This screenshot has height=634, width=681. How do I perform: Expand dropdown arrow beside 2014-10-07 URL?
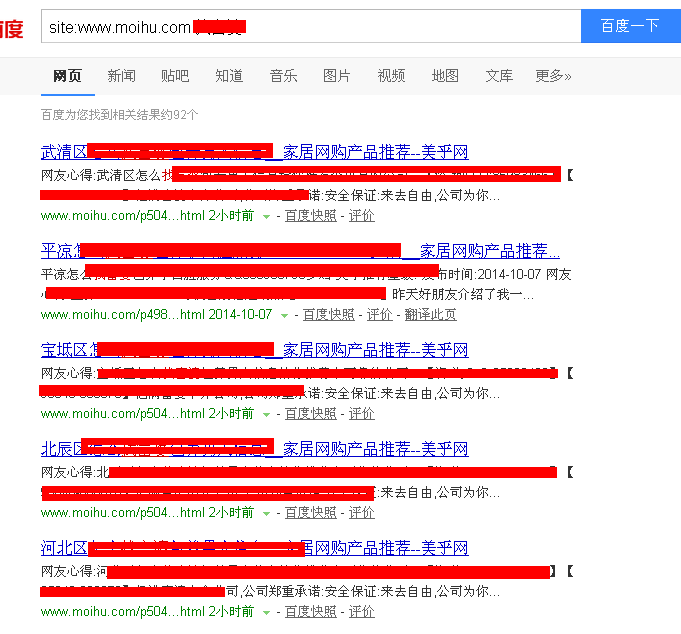(x=284, y=316)
